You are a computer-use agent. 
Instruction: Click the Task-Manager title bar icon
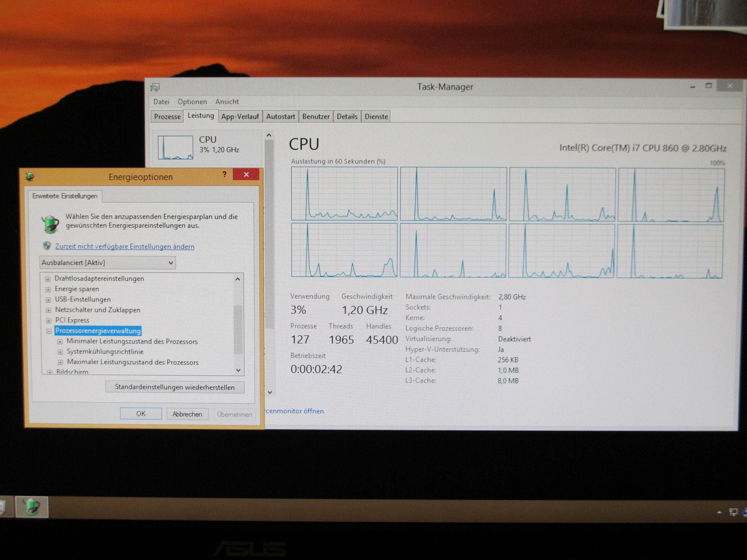155,87
